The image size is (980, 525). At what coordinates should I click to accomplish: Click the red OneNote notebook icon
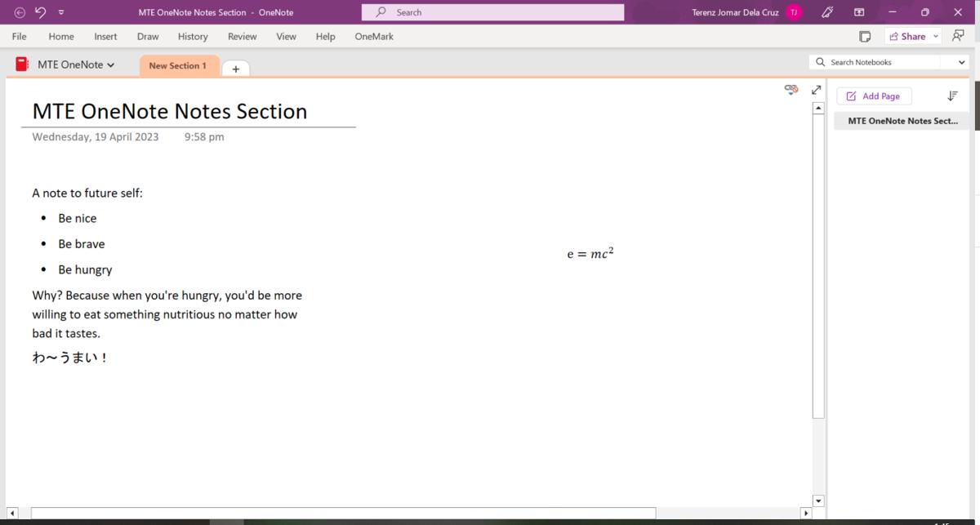click(20, 63)
